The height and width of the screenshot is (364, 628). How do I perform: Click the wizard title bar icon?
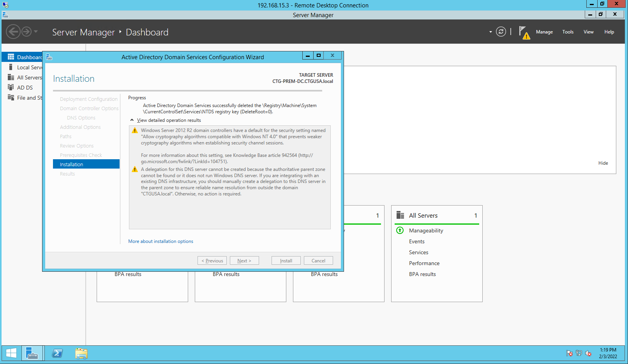point(49,57)
